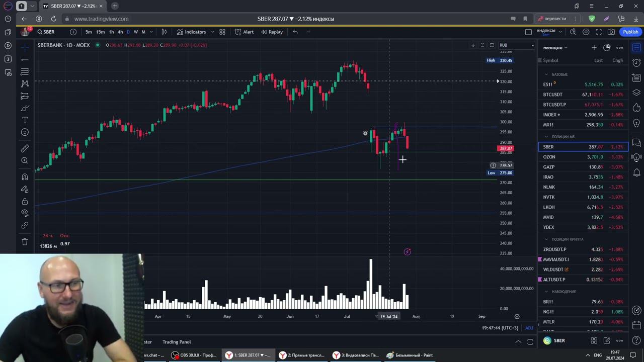Open the chart layout selector square
The width and height of the screenshot is (644, 362).
point(528,32)
